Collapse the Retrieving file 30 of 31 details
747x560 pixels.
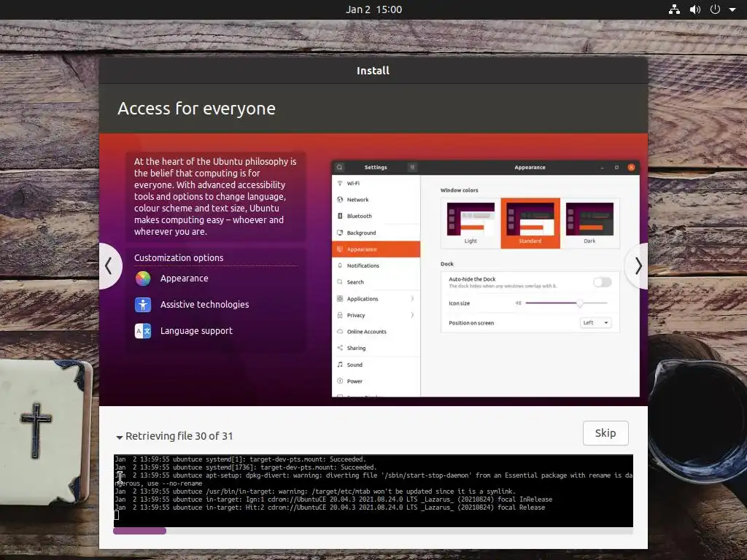click(x=120, y=437)
